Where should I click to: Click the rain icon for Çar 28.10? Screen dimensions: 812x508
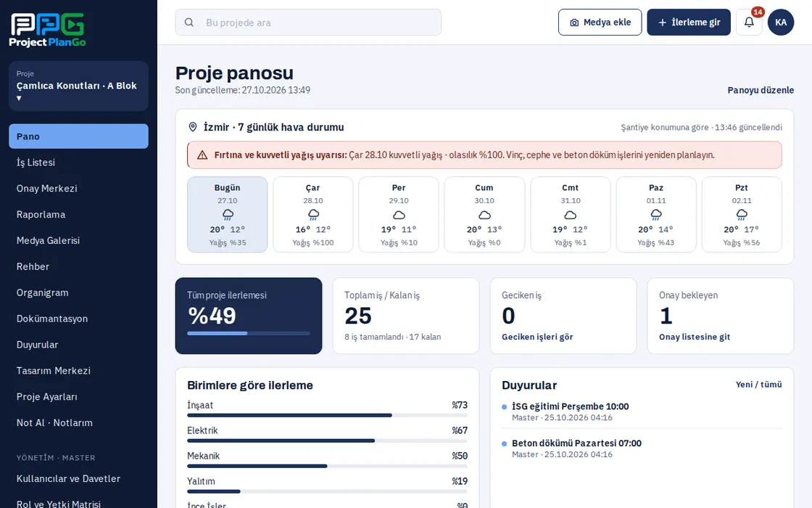click(313, 215)
